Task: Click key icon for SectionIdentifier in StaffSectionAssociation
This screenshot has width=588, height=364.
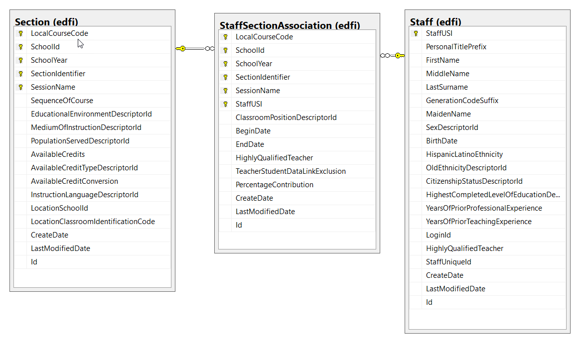Action: click(225, 77)
